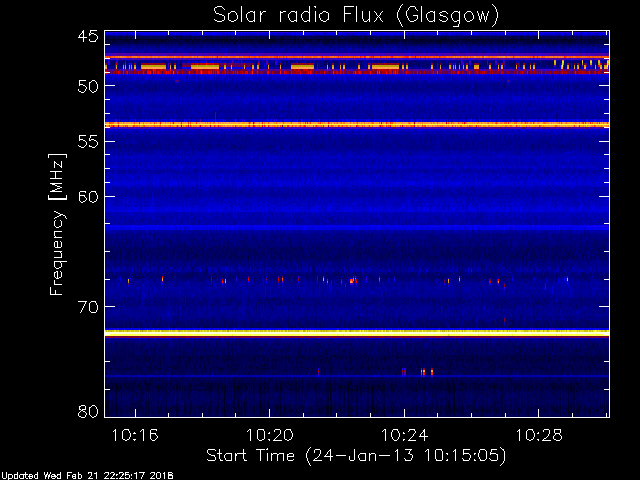Click the 80 frequency tick label
The image size is (640, 480).
click(88, 411)
